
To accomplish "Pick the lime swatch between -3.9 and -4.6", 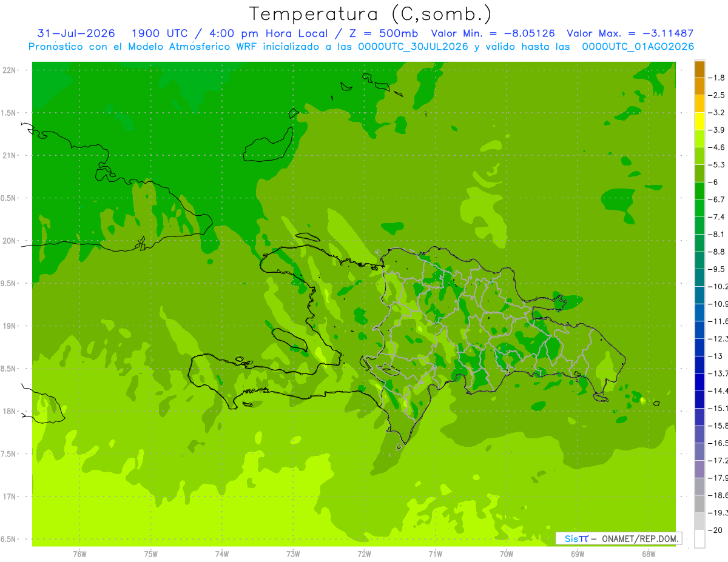I will (x=699, y=139).
